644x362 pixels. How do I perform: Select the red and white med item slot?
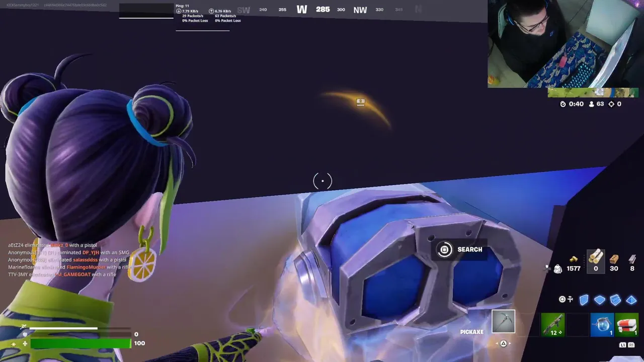[x=626, y=324]
